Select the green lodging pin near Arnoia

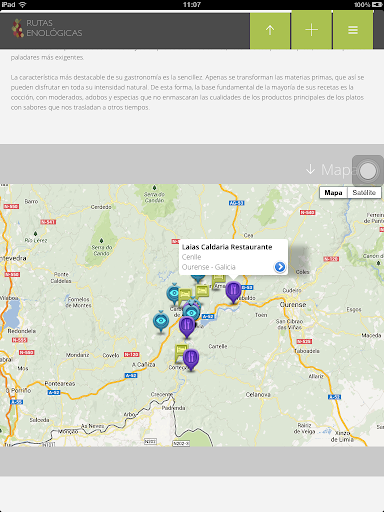(219, 282)
